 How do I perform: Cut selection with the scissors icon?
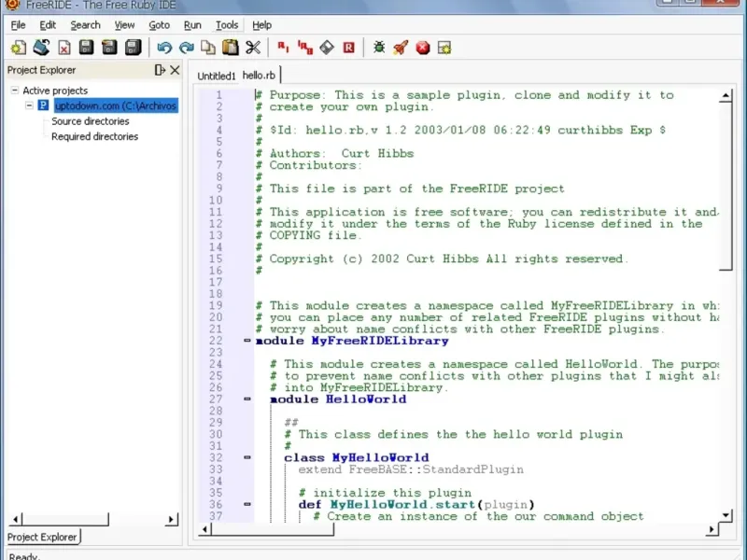tap(253, 48)
